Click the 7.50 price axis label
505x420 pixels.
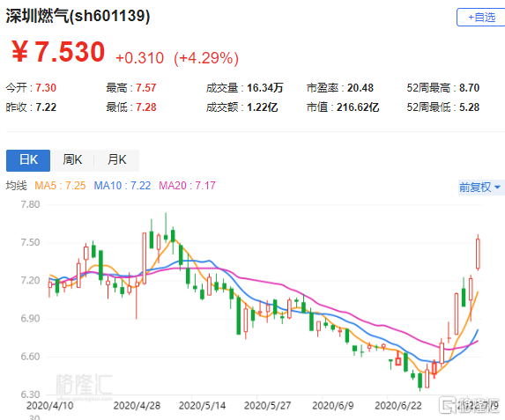pyautogui.click(x=30, y=242)
